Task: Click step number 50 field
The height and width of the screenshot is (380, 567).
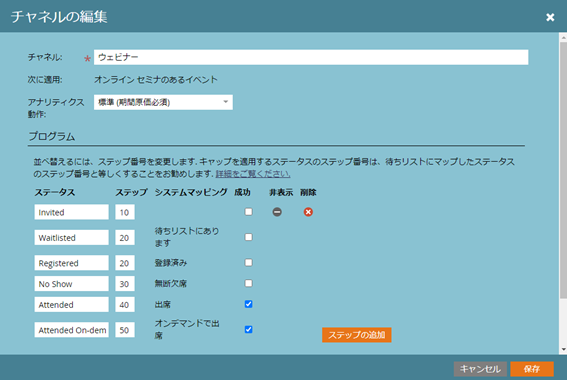Action: [x=125, y=330]
